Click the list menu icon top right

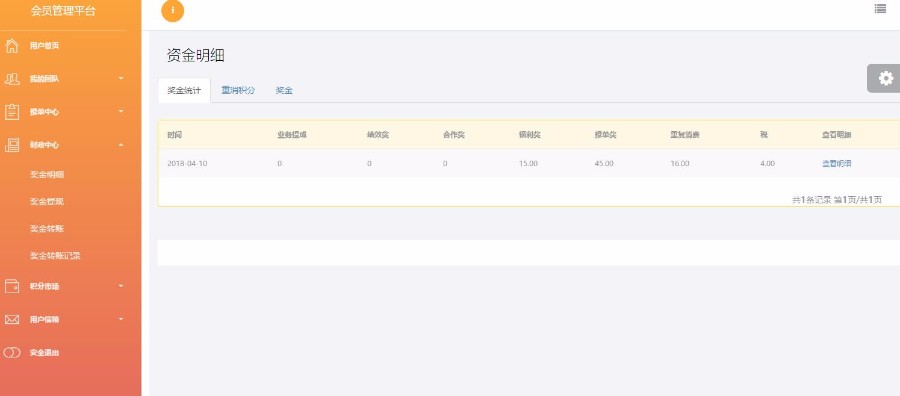(880, 9)
